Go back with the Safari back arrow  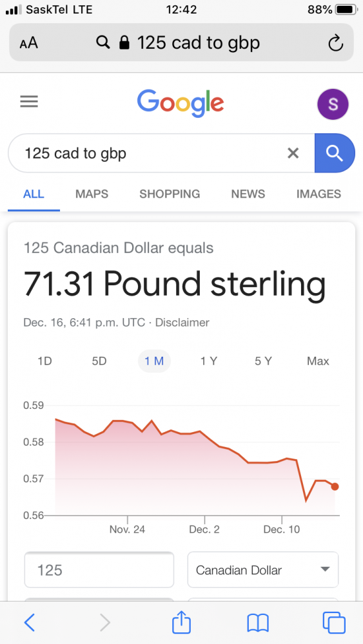30,623
